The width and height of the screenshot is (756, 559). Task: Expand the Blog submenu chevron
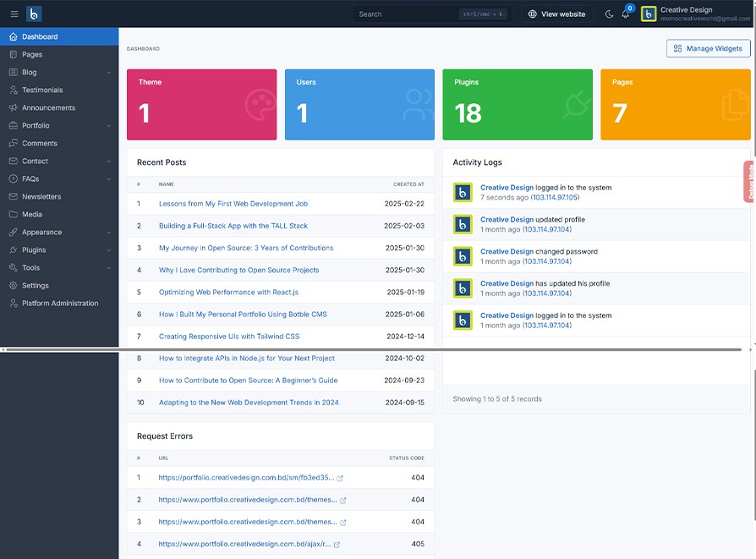tap(109, 73)
